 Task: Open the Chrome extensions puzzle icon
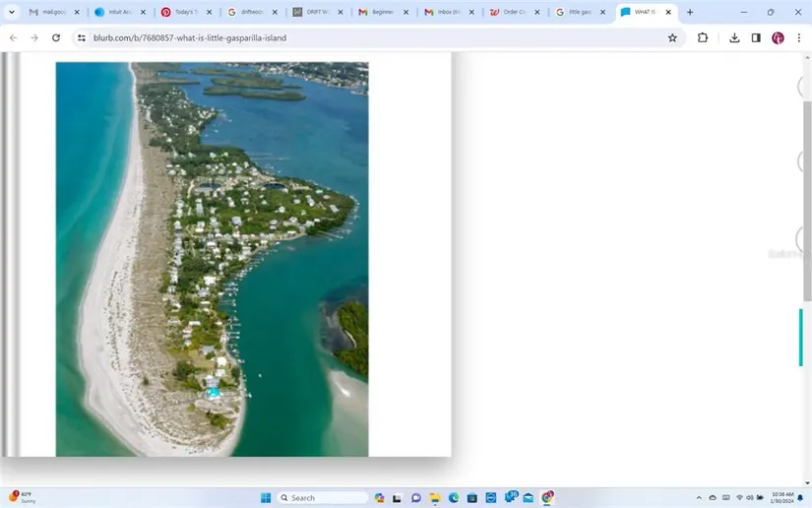point(703,37)
